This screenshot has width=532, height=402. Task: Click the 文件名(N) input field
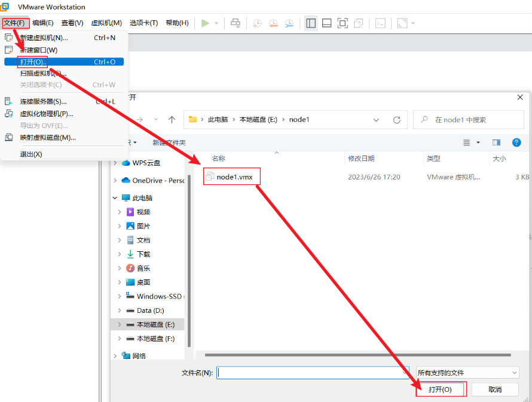pos(313,373)
